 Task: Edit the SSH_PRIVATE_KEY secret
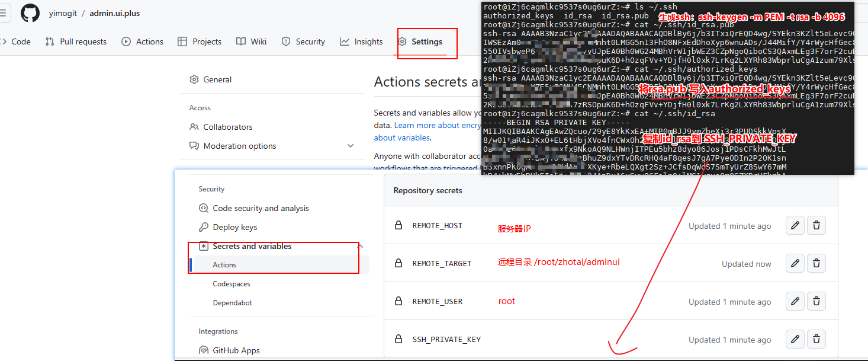pos(795,339)
